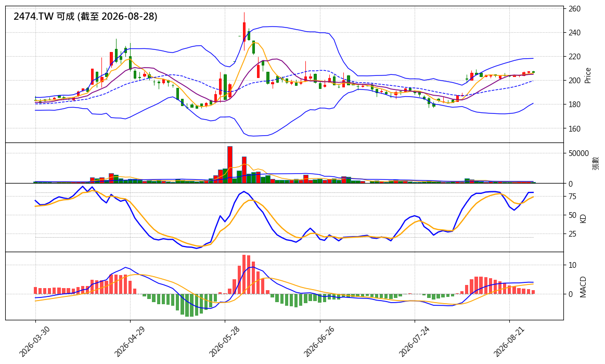This screenshot has height=364, width=605.
Task: Click the 2026-06-26 date label
Action: 319,342
